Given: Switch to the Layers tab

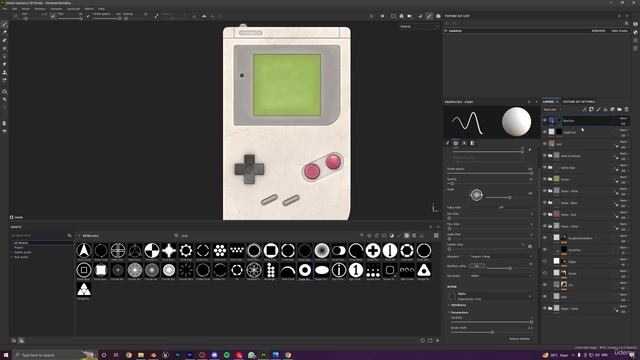Looking at the screenshot, I should [x=548, y=102].
